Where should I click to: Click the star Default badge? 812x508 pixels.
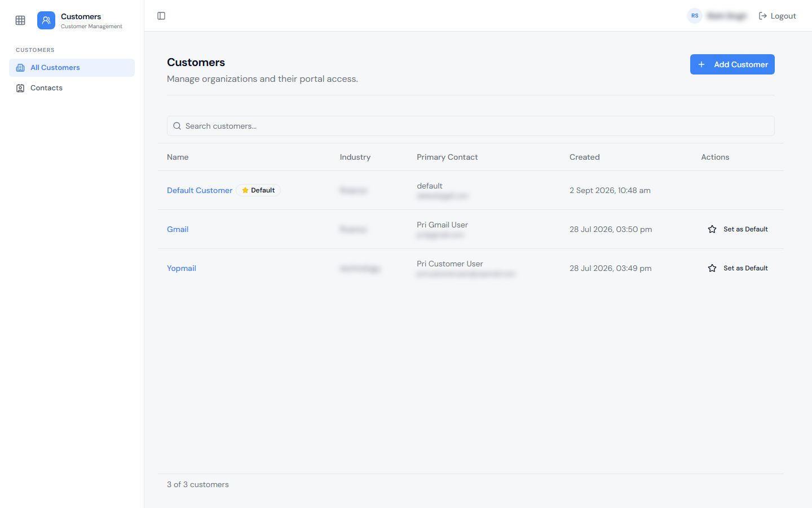[258, 190]
